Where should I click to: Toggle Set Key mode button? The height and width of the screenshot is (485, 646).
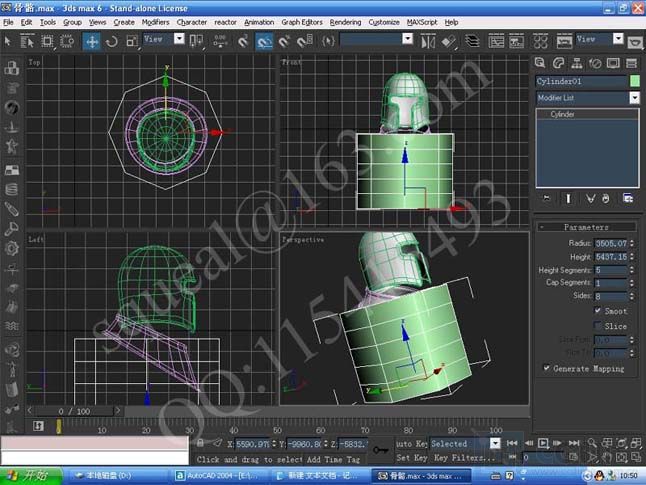click(411, 457)
